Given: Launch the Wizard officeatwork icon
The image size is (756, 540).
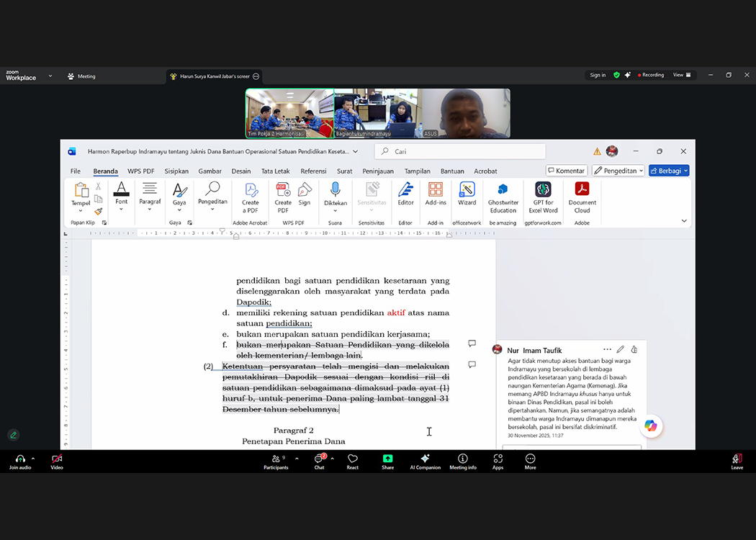Looking at the screenshot, I should pos(467,190).
